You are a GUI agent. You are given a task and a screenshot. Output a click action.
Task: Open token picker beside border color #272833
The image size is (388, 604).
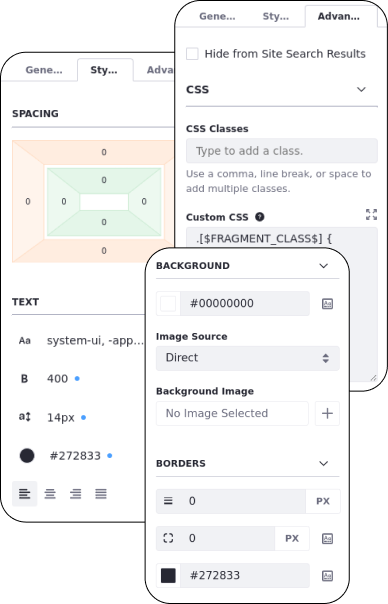[328, 576]
